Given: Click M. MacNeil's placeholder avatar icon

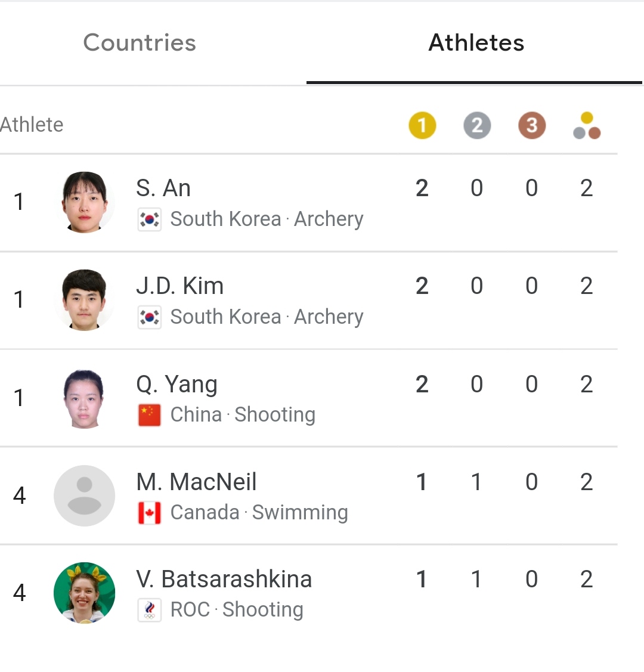Looking at the screenshot, I should (x=85, y=496).
